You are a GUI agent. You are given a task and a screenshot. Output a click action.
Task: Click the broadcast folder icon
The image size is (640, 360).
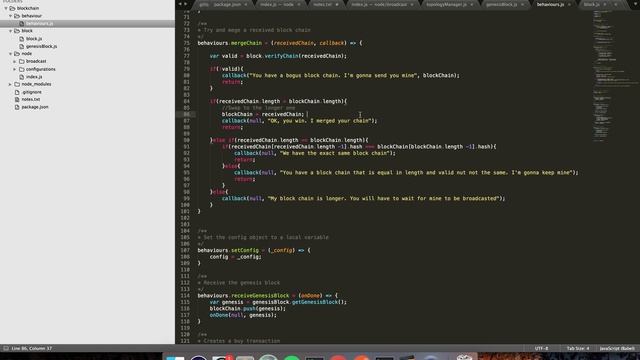coord(22,61)
